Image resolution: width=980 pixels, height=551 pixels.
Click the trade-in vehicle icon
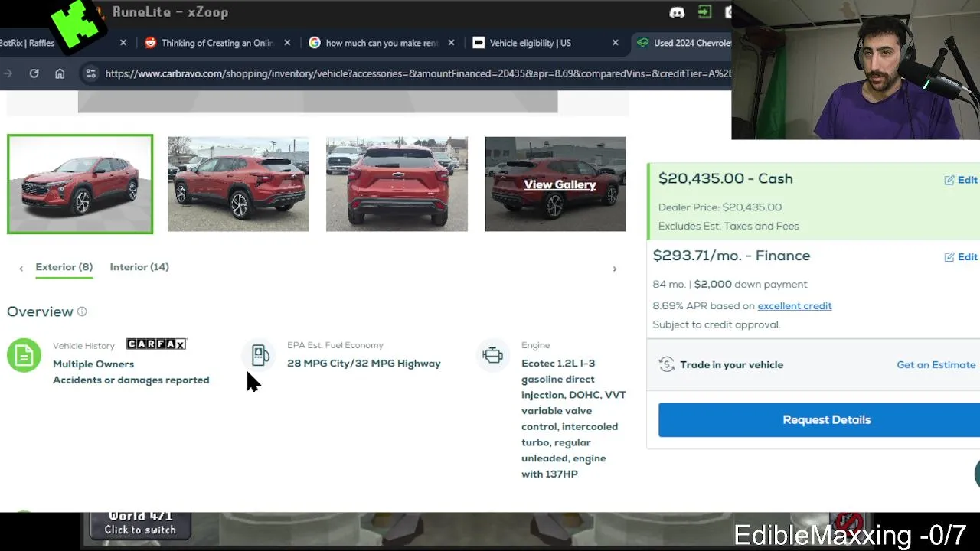coord(667,364)
